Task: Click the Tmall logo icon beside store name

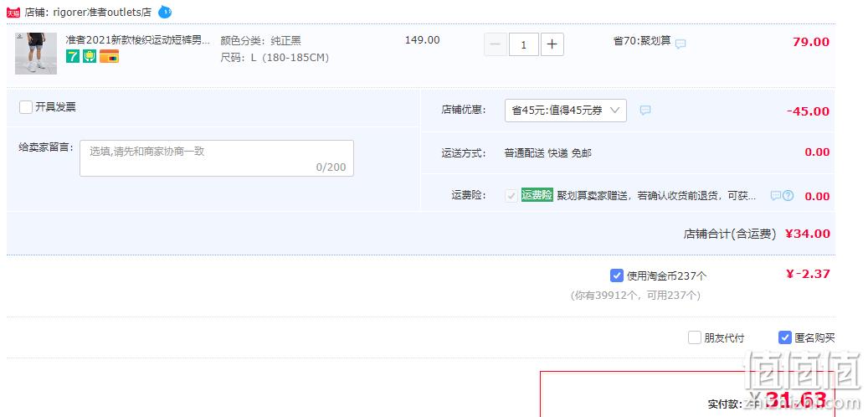Action: pos(13,13)
